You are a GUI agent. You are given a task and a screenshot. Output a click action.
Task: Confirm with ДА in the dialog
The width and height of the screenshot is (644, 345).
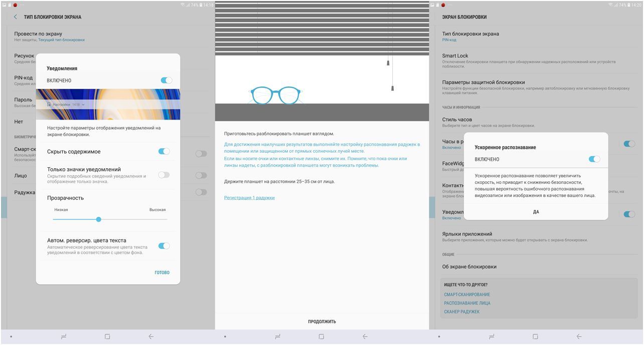coord(536,212)
